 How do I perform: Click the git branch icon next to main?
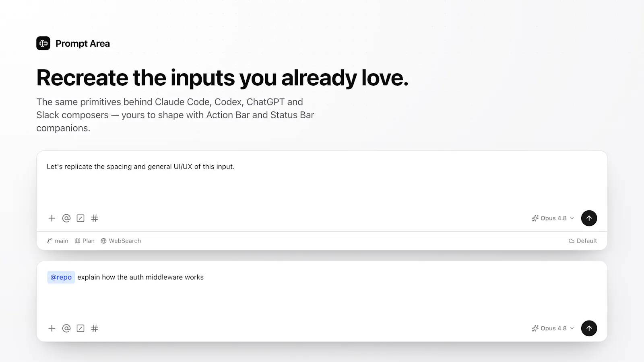[x=50, y=241]
